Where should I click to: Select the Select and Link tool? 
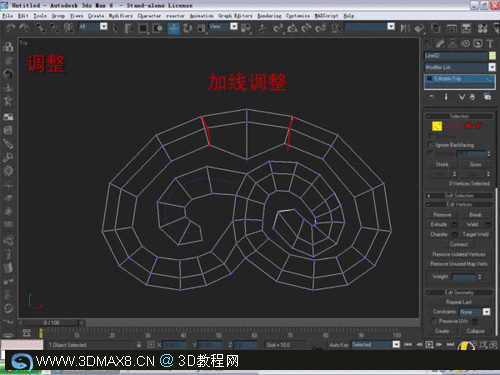[x=40, y=28]
